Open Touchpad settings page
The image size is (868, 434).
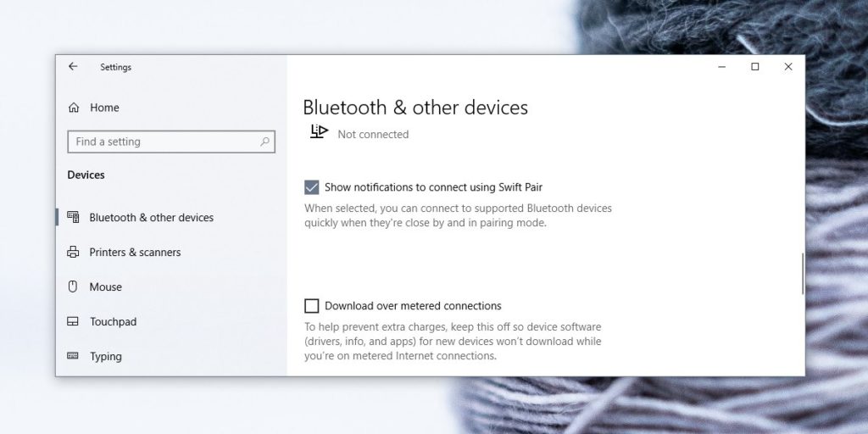coord(113,321)
